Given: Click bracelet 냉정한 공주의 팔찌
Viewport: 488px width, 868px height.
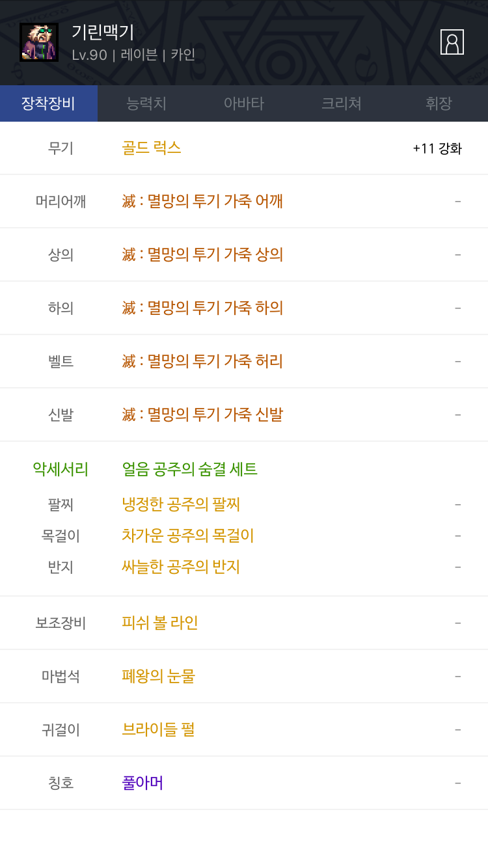Looking at the screenshot, I should [x=182, y=504].
